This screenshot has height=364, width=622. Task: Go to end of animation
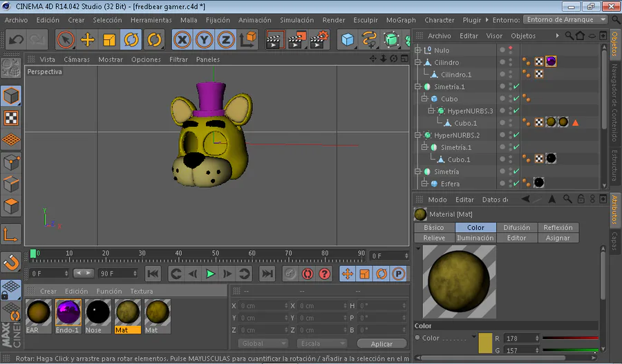(267, 274)
